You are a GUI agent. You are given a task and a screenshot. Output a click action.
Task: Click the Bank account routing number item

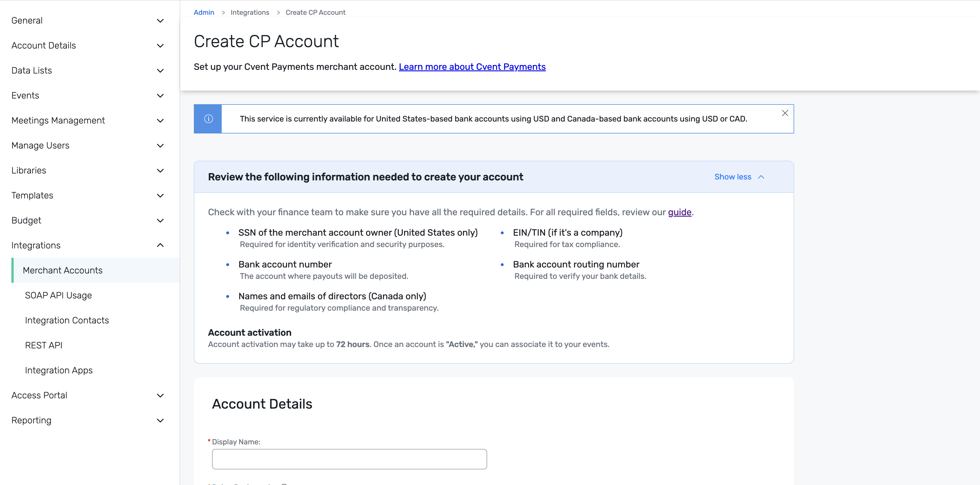click(576, 265)
